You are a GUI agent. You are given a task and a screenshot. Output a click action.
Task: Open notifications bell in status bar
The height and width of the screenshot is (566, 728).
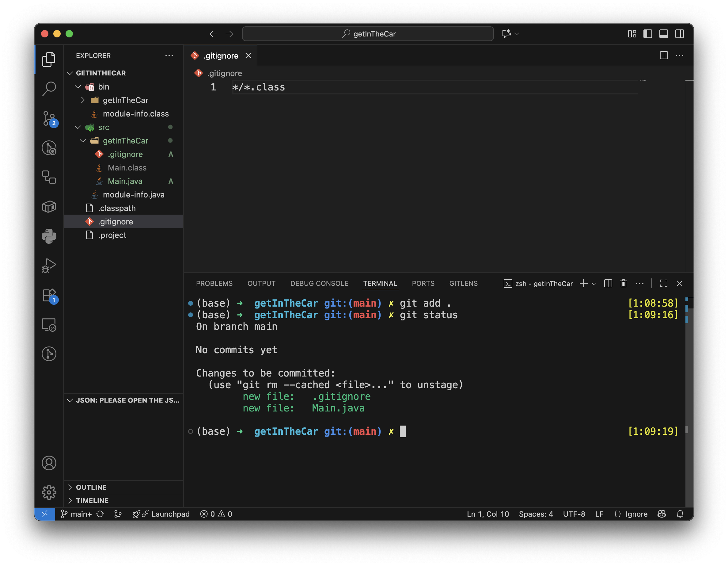pos(680,514)
